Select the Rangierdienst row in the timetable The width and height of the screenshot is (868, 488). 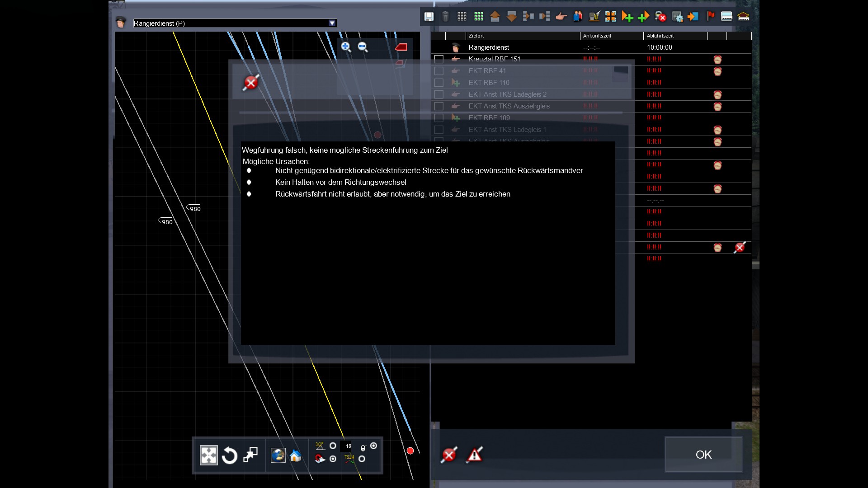pos(489,47)
